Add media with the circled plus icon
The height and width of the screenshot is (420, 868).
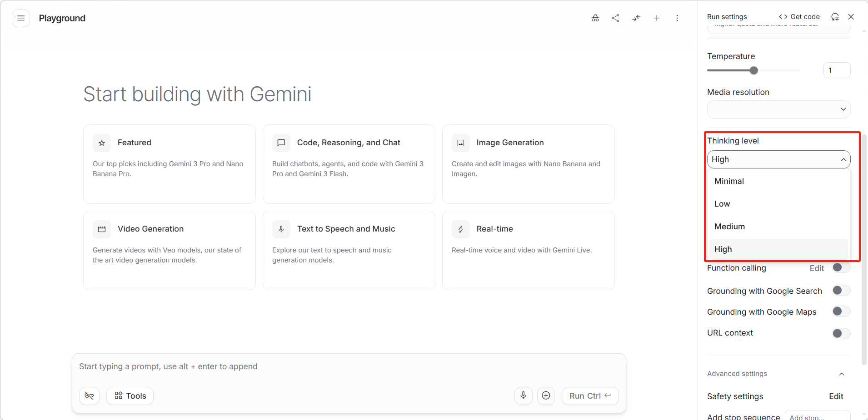click(x=546, y=396)
